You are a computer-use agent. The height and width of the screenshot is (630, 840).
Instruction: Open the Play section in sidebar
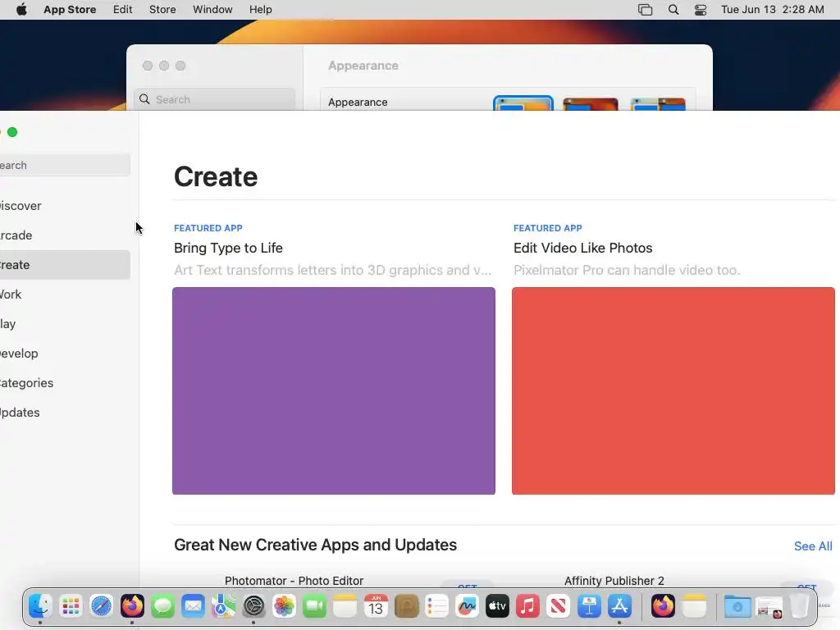[65, 323]
